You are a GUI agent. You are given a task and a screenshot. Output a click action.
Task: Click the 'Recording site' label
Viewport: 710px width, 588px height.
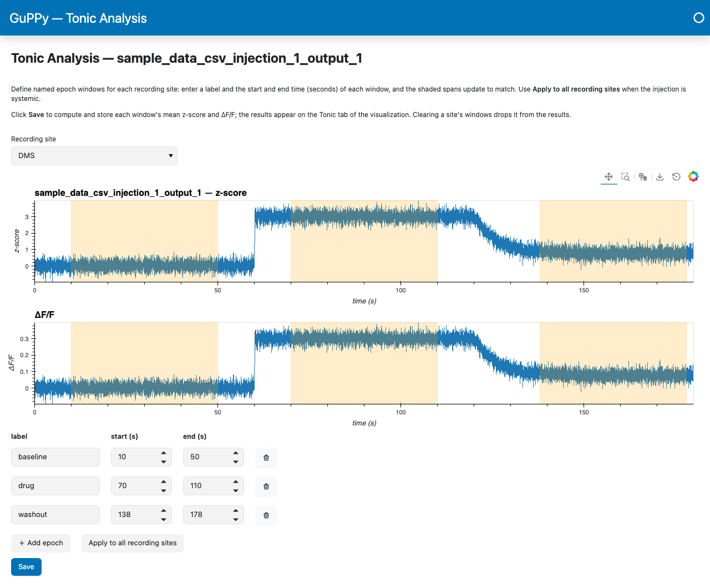tap(33, 139)
